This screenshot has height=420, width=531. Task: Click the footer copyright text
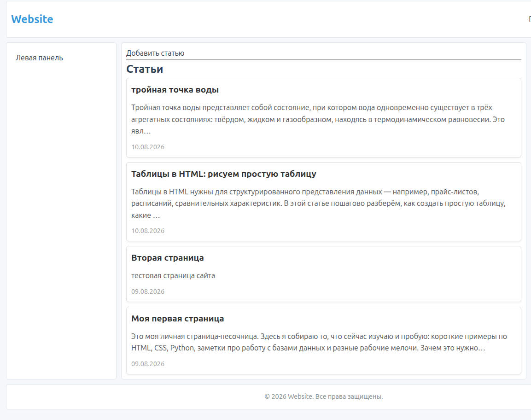pos(323,397)
